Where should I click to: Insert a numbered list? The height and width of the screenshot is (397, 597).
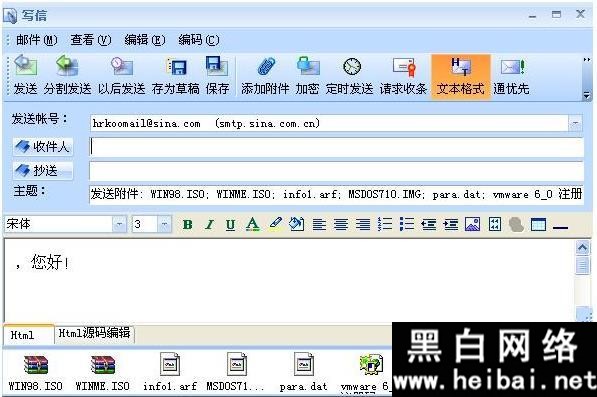[x=385, y=224]
